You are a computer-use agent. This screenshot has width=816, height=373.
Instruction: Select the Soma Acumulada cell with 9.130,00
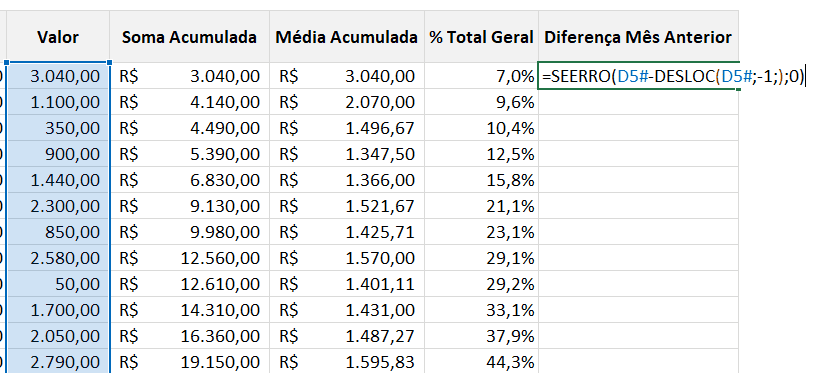click(x=189, y=206)
